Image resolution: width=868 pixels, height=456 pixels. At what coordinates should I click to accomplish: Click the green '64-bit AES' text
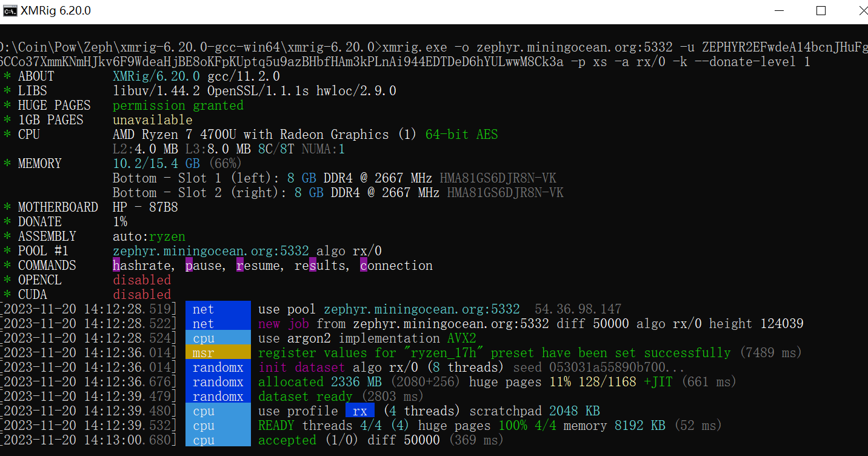[462, 135]
